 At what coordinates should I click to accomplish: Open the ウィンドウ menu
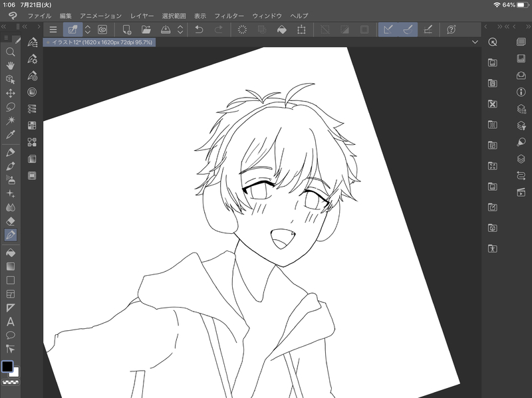click(267, 16)
